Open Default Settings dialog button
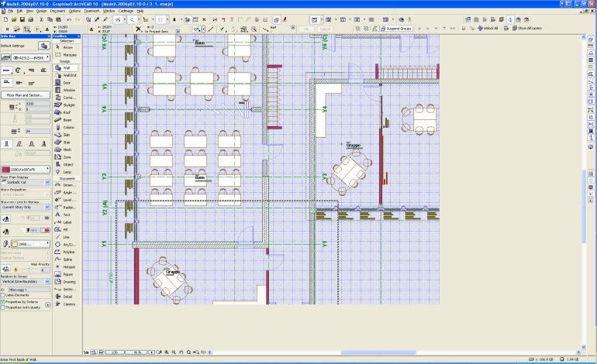The image size is (597, 364). point(43,46)
